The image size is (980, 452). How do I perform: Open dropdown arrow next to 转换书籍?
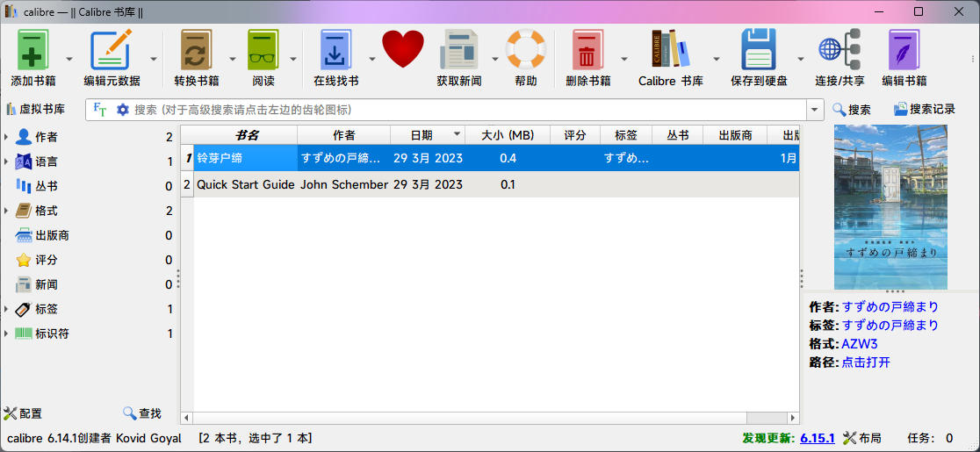tap(233, 60)
